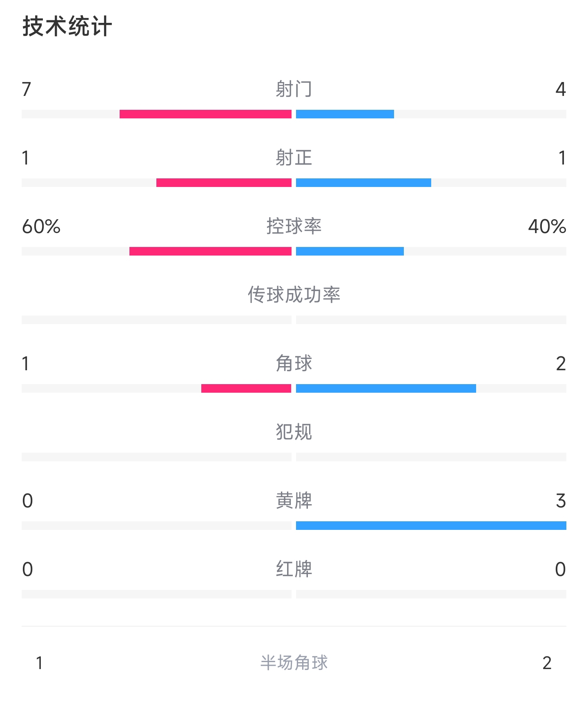Click the 40% possession value
The width and height of the screenshot is (588, 705).
coord(547,227)
